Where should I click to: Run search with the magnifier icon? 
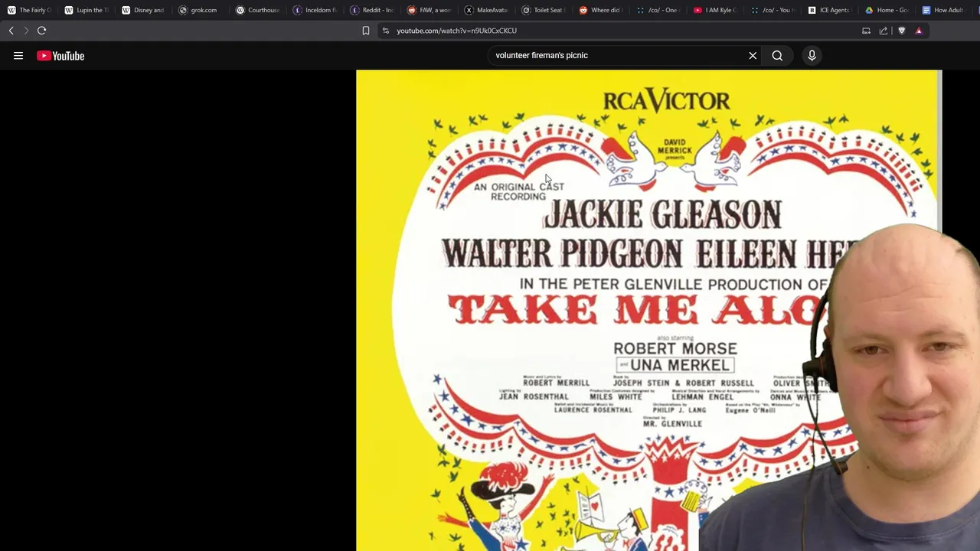tap(777, 55)
